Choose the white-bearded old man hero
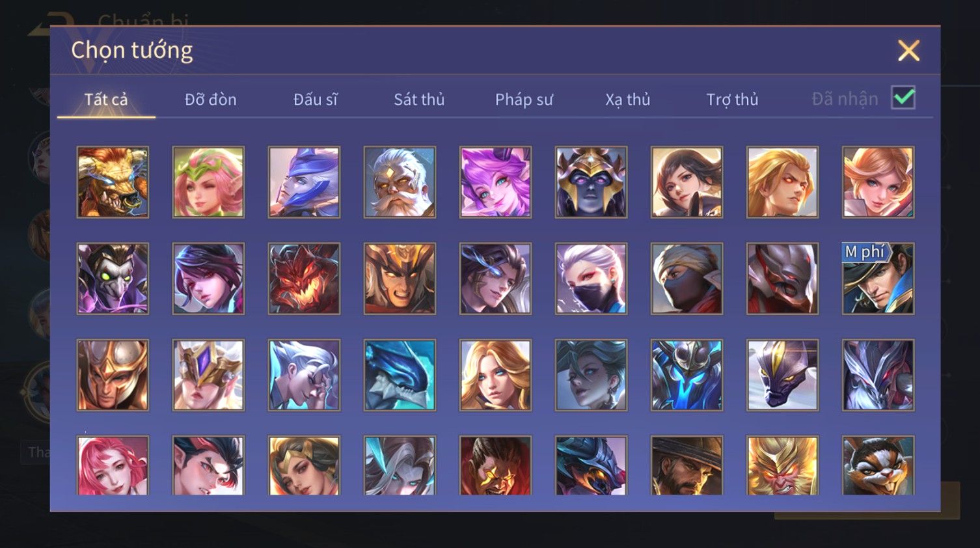Viewport: 980px width, 548px height. click(x=400, y=182)
